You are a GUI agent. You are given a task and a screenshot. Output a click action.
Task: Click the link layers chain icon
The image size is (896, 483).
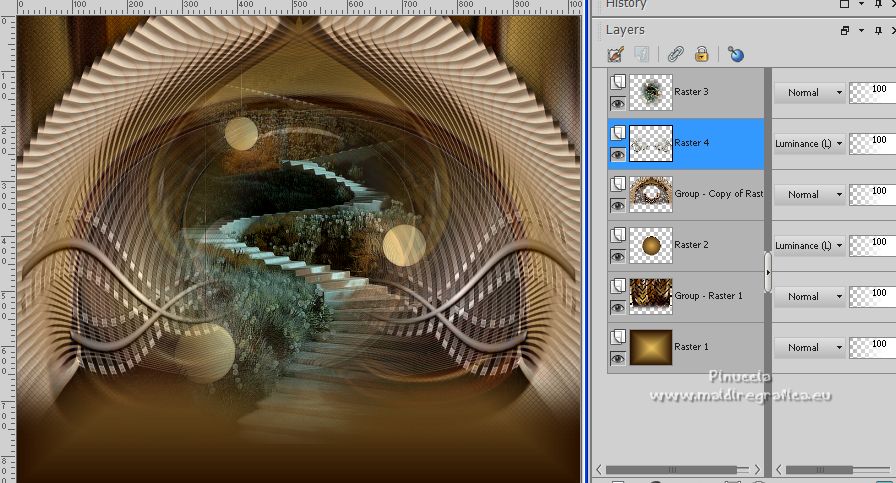click(676, 54)
